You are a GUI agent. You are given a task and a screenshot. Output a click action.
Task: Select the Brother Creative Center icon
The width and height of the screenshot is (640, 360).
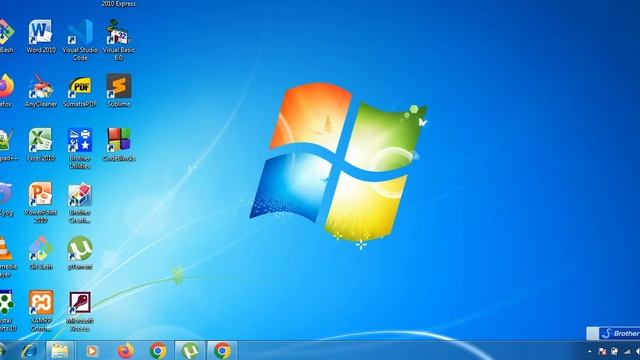point(80,202)
